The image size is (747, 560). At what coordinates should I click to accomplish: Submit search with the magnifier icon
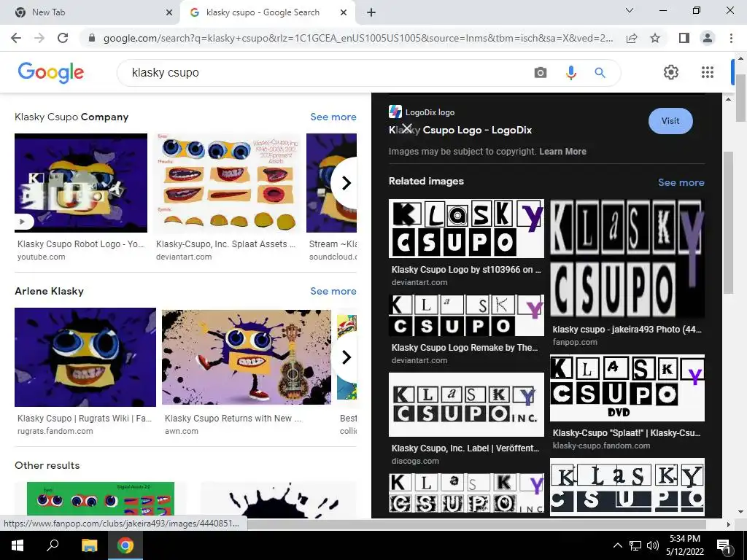tap(600, 73)
